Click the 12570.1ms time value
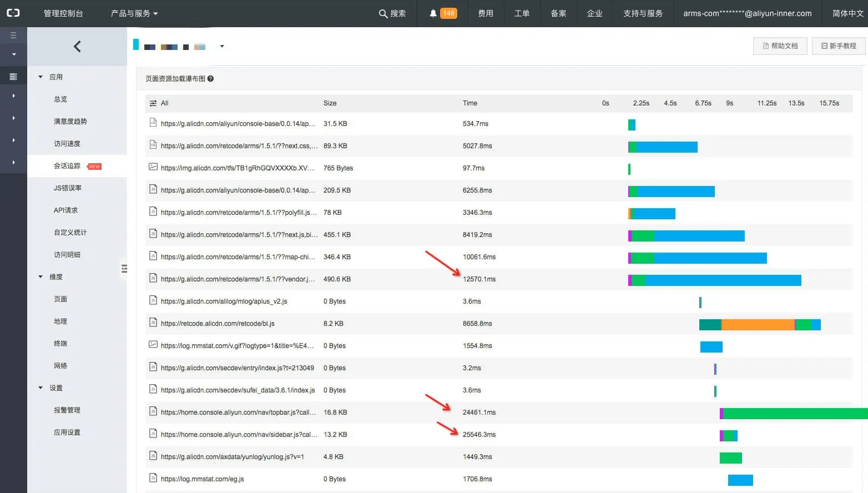This screenshot has width=868, height=493. [479, 279]
